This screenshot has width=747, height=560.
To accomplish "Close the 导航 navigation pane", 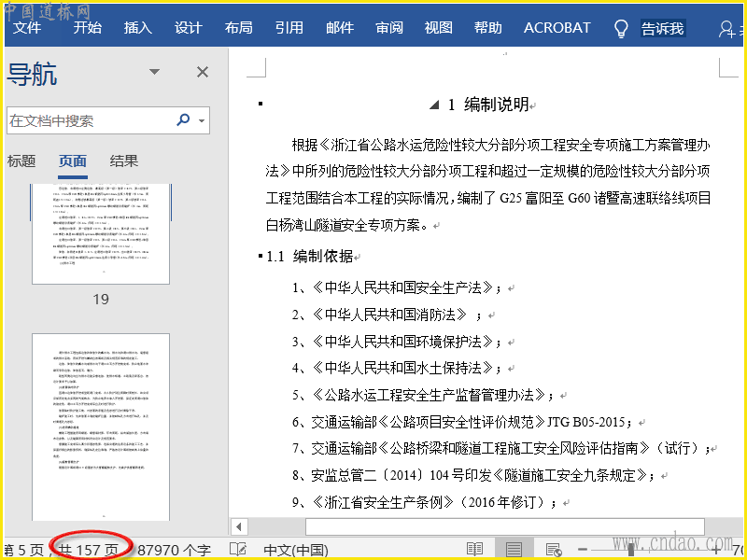I will pos(203,72).
